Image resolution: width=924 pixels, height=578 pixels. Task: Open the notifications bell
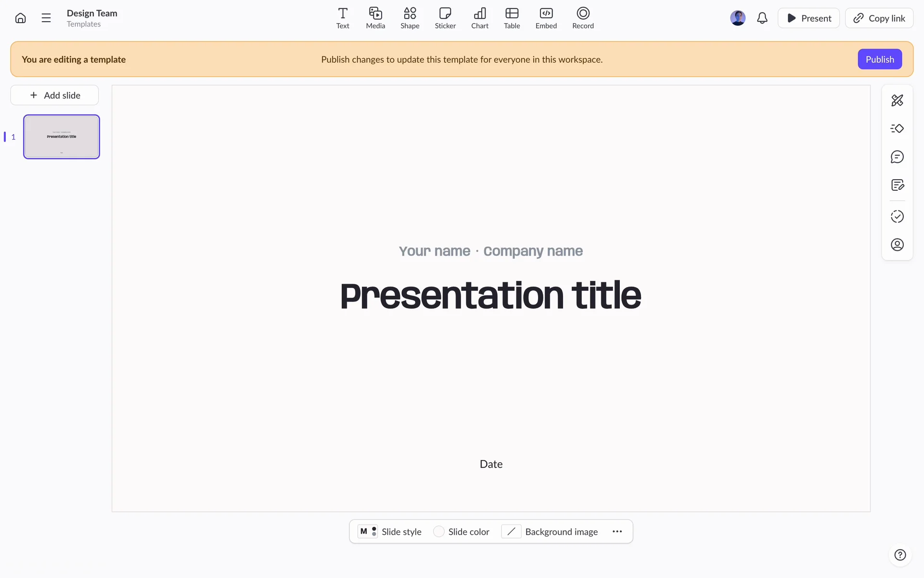click(762, 18)
